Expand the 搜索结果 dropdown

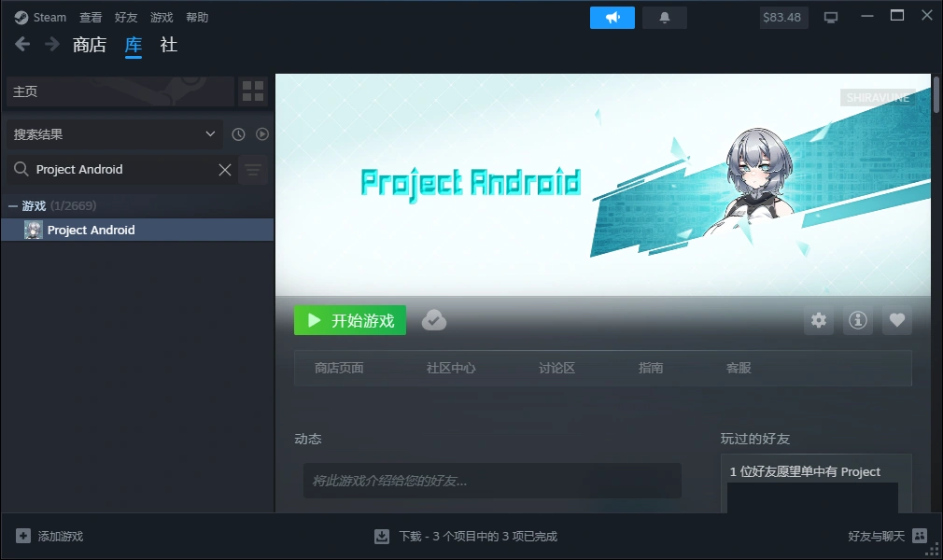pyautogui.click(x=114, y=134)
